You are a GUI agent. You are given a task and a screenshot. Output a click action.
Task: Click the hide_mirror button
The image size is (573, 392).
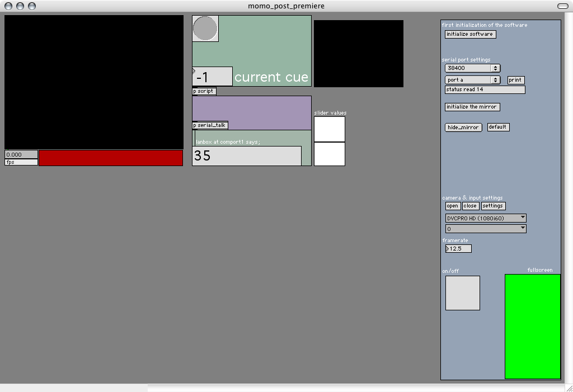463,127
